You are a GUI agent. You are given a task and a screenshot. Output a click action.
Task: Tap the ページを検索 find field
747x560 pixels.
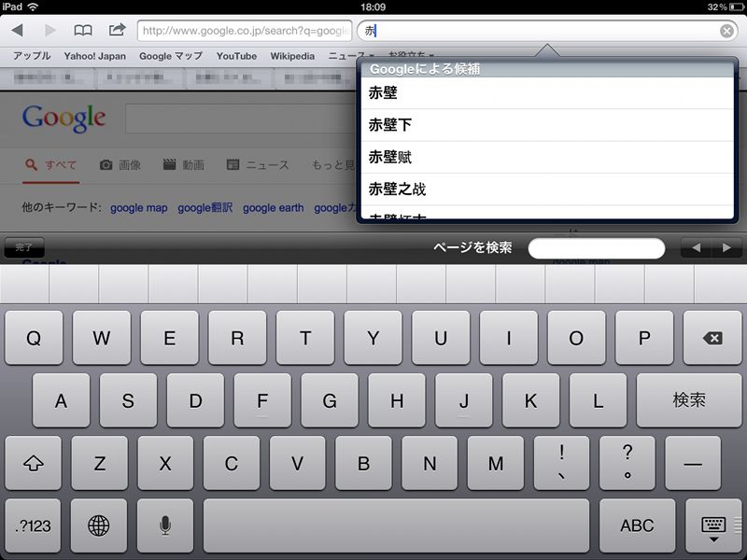pos(597,248)
